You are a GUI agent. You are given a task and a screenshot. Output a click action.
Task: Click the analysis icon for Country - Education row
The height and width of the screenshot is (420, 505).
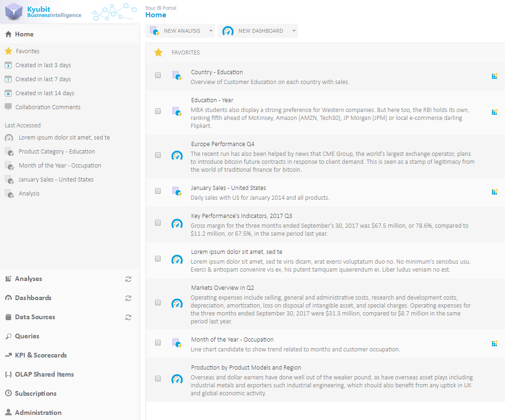pyautogui.click(x=177, y=76)
